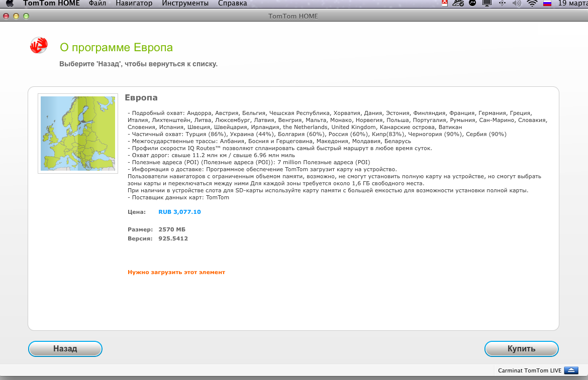Click the Wi-Fi status icon
The height and width of the screenshot is (380, 588).
pos(532,4)
